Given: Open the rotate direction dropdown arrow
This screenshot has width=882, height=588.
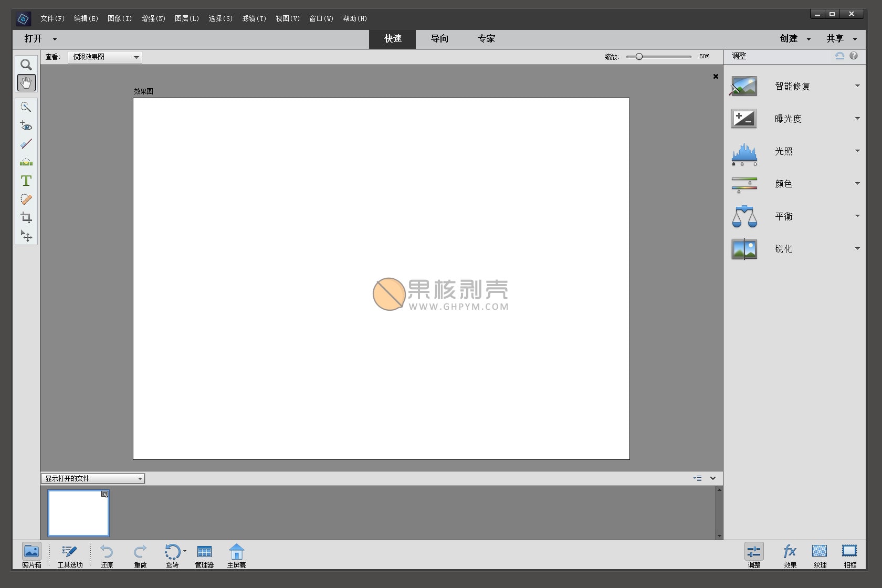Looking at the screenshot, I should pos(184,551).
